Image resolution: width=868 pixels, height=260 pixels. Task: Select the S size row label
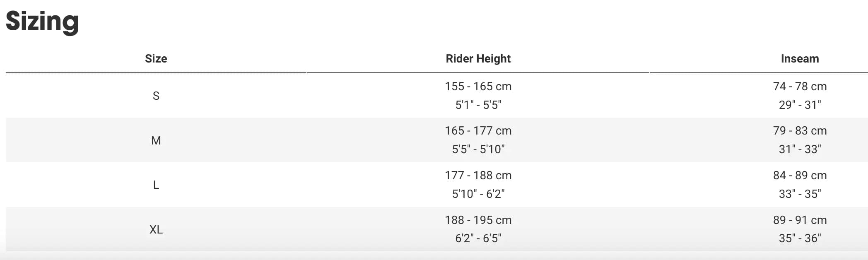156,96
